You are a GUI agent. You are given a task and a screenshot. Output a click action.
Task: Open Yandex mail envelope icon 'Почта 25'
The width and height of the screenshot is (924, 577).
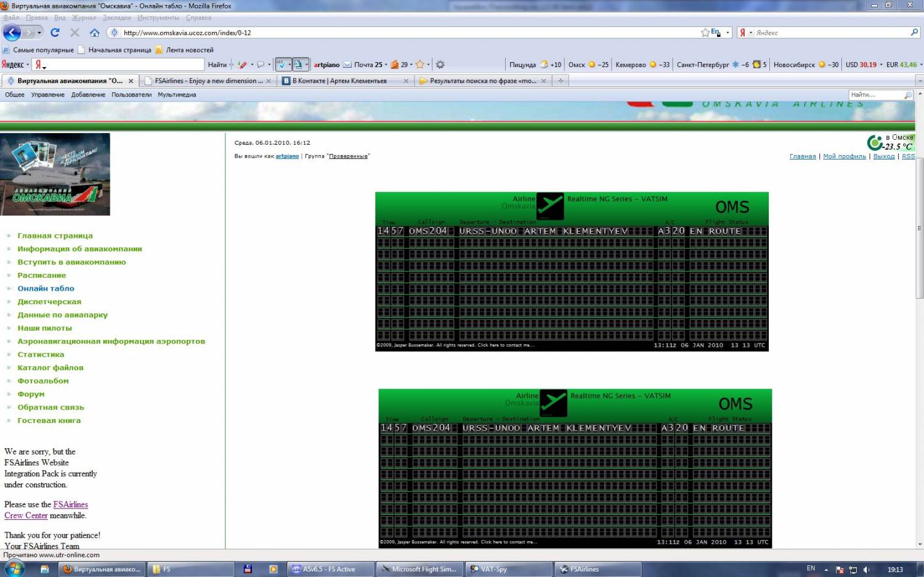[347, 65]
